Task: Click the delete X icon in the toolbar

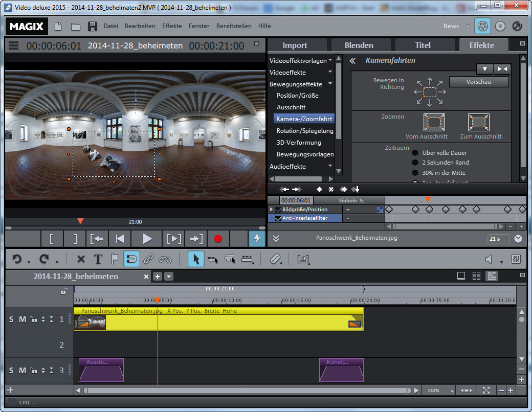Action: click(x=80, y=259)
